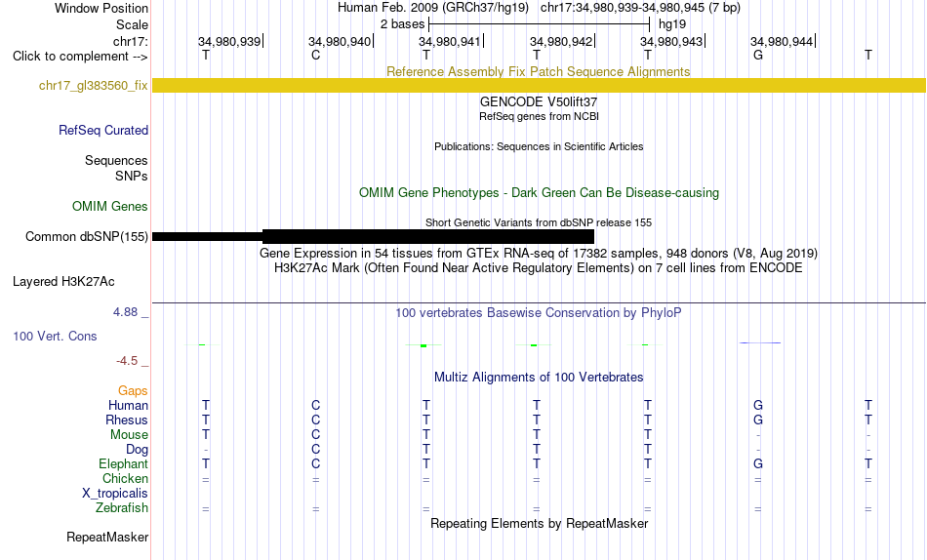The width and height of the screenshot is (927, 560).
Task: Select the Layered H3K27Ac track label
Action: pyautogui.click(x=63, y=282)
